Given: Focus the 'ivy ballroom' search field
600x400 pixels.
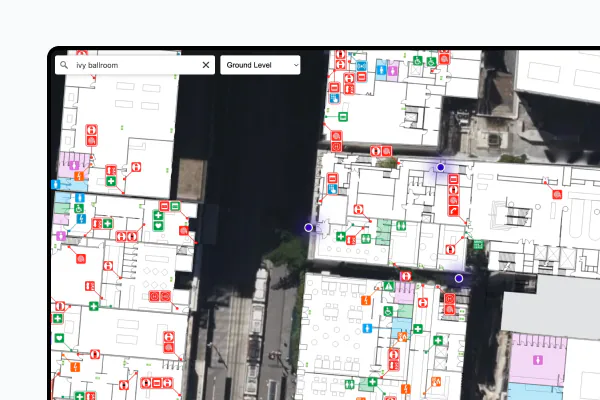Looking at the screenshot, I should click(135, 65).
